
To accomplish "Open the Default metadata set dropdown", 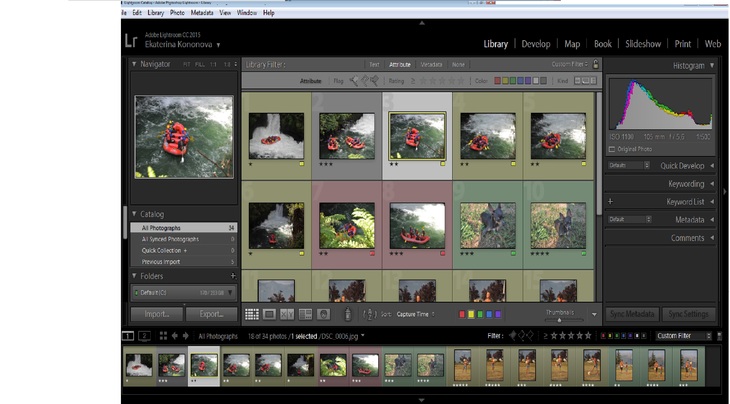I will tap(629, 219).
